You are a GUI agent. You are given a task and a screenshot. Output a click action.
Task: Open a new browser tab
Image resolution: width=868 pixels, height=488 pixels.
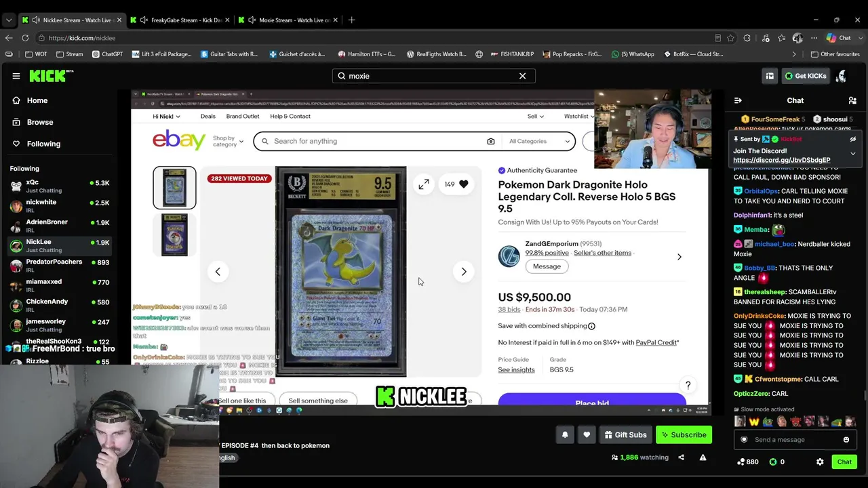point(351,20)
